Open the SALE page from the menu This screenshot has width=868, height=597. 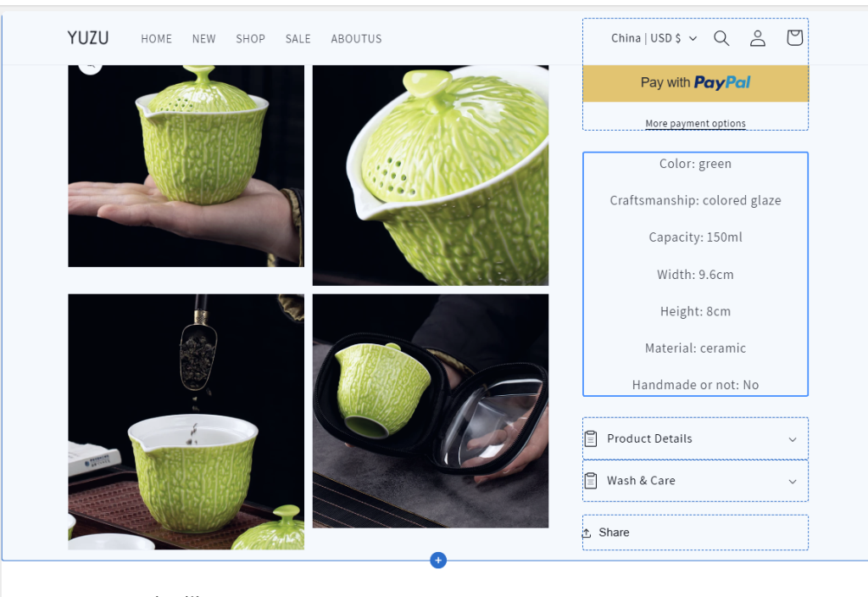tap(298, 38)
